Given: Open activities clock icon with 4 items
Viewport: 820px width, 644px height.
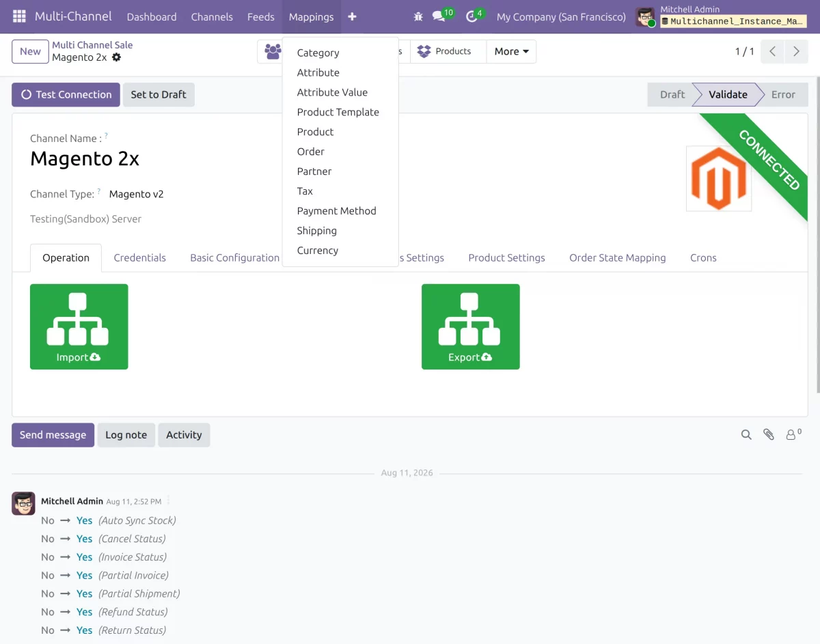Looking at the screenshot, I should click(474, 16).
